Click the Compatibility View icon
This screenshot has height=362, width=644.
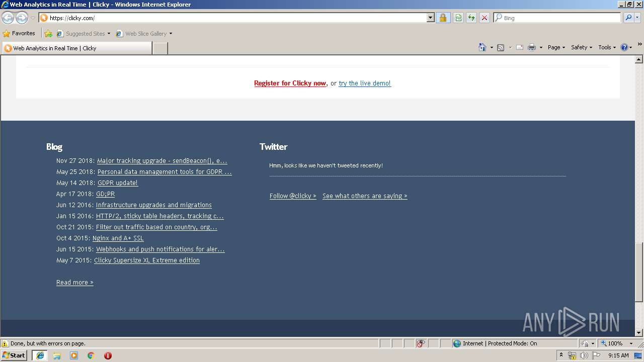458,18
